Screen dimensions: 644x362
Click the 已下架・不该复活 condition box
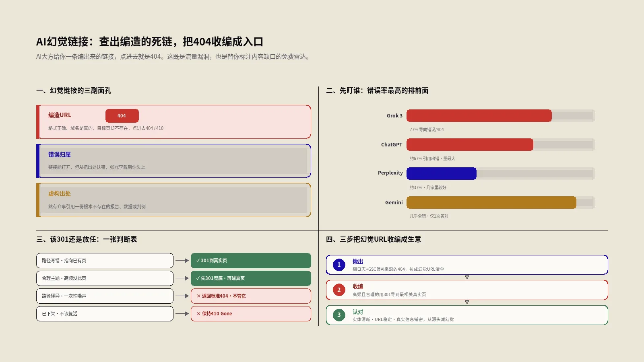pos(105,314)
